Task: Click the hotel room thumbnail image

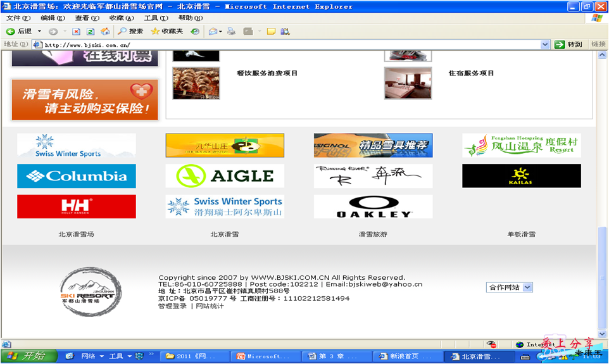Action: [408, 83]
